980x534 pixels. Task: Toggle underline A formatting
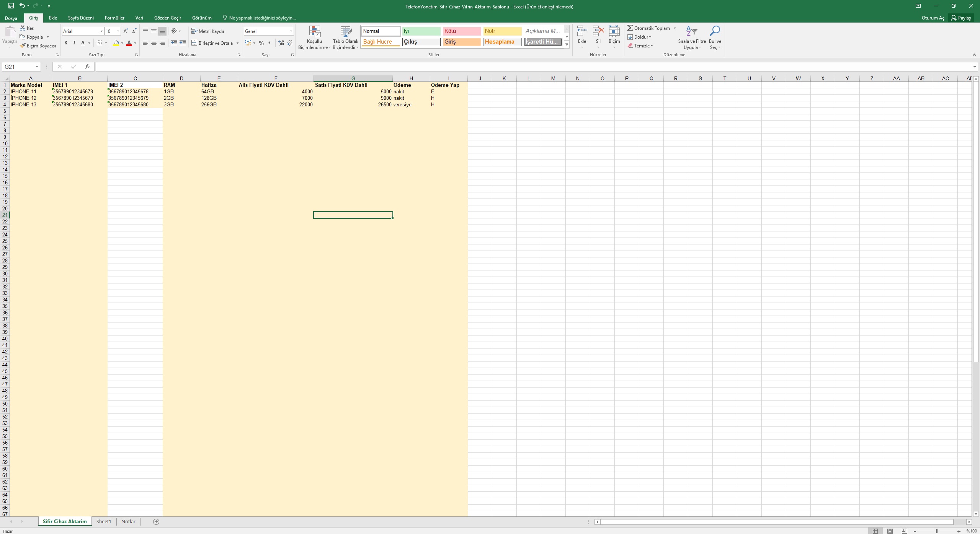click(x=83, y=43)
